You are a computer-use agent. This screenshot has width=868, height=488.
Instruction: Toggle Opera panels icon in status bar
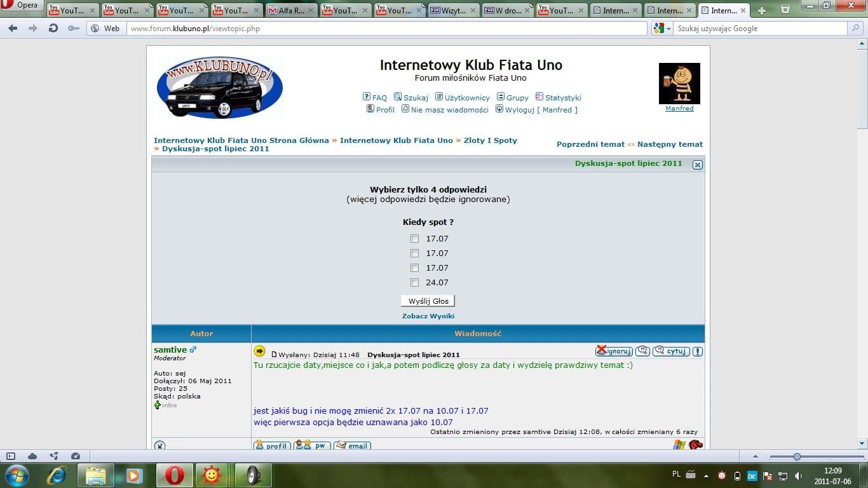(x=11, y=456)
